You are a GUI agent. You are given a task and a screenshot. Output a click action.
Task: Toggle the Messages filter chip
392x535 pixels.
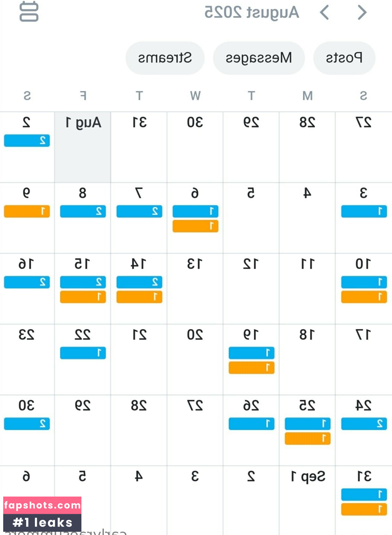point(259,58)
